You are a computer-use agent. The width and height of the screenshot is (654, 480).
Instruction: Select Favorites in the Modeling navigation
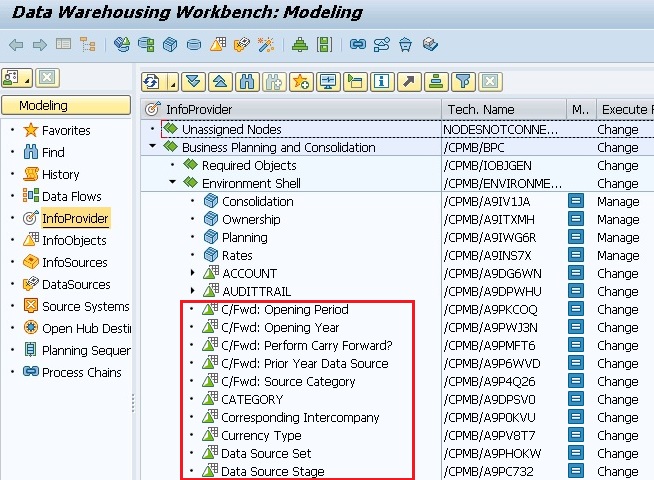click(66, 131)
